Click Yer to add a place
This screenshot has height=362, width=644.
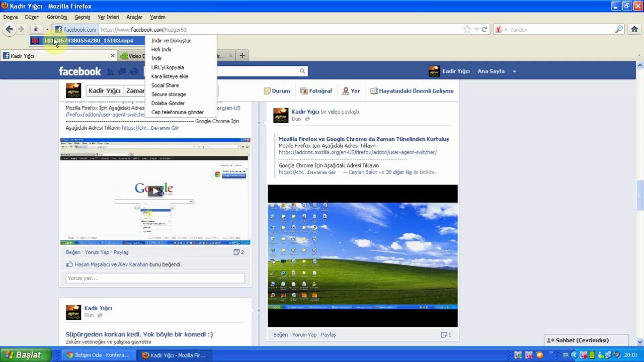click(351, 91)
